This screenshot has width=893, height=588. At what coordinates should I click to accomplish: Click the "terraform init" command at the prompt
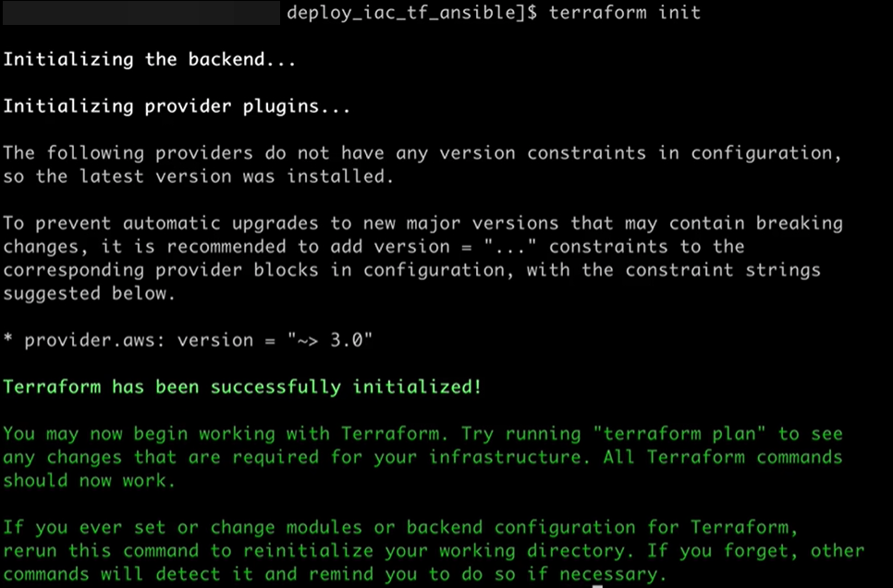(x=625, y=13)
